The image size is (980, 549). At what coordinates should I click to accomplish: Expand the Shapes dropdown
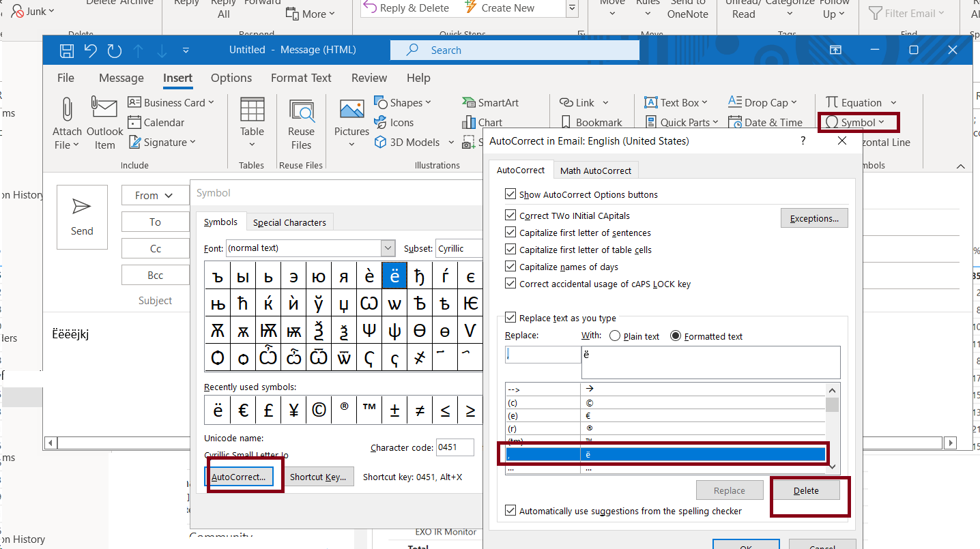click(x=428, y=103)
